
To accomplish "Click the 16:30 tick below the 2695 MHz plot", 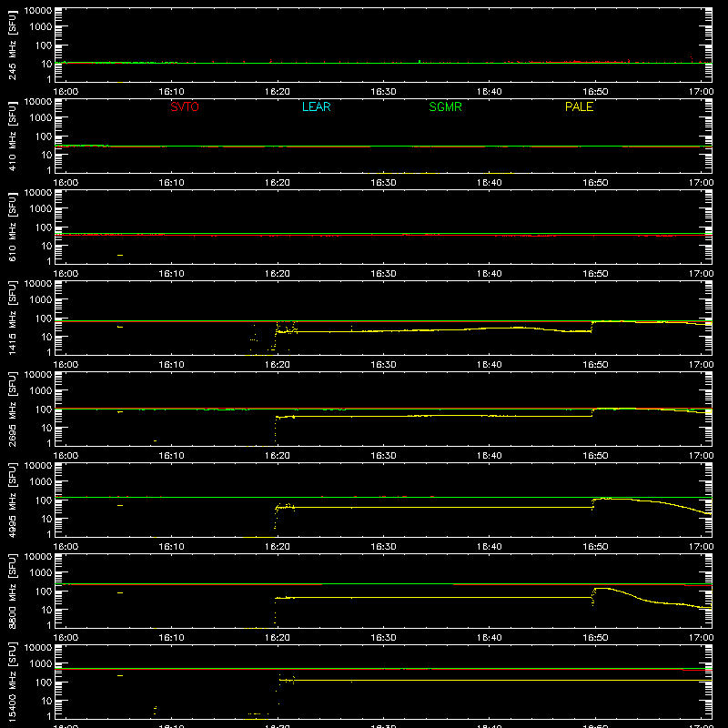I will tap(383, 456).
